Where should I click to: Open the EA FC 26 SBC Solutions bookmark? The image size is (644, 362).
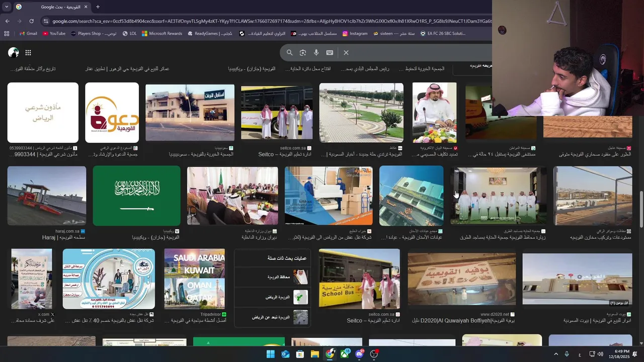click(x=443, y=34)
